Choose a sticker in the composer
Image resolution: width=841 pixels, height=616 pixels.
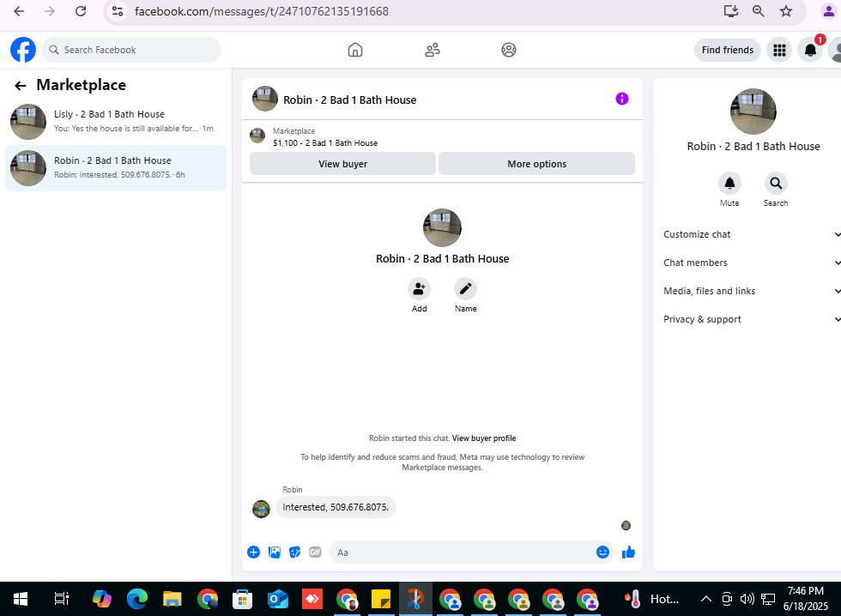(x=294, y=553)
